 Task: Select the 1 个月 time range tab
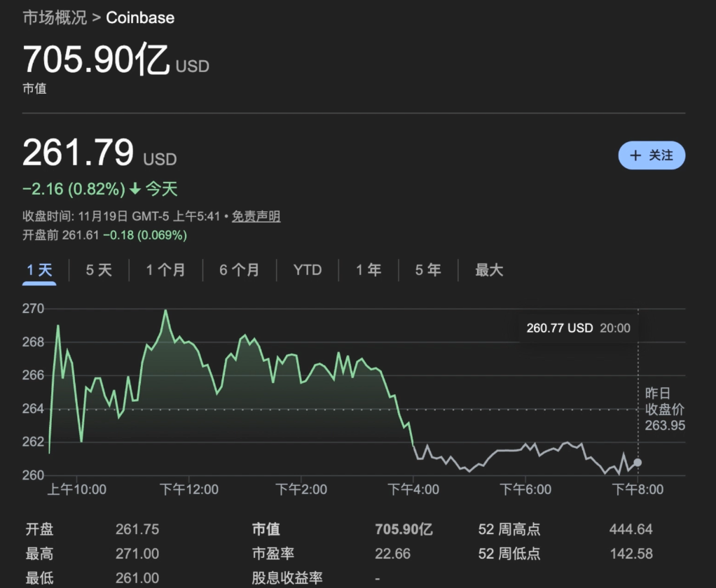point(165,270)
